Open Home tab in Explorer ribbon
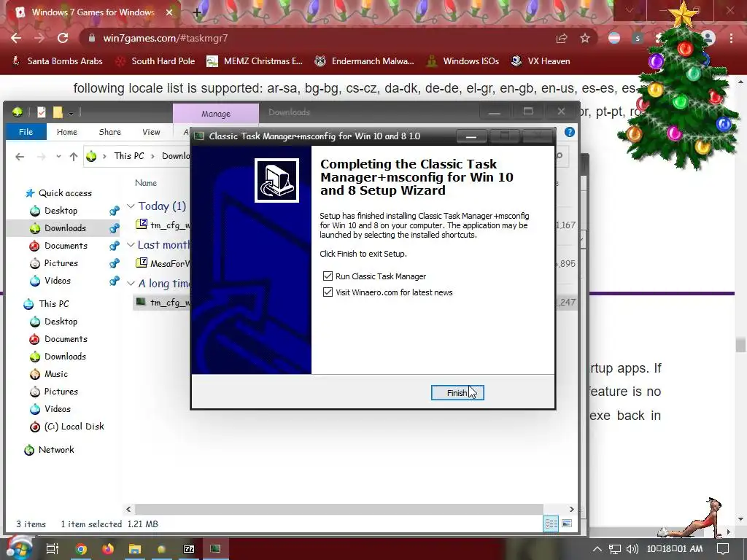The height and width of the screenshot is (560, 747). [66, 132]
